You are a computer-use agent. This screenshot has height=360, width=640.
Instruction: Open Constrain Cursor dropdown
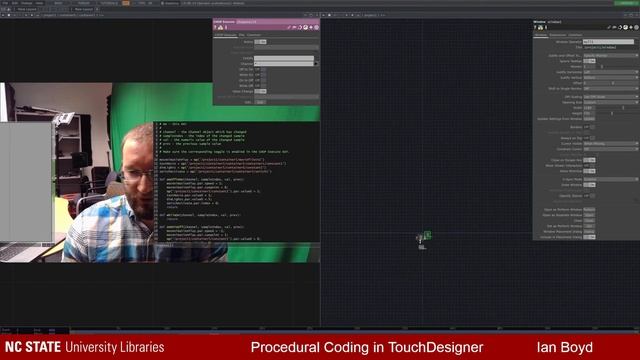pyautogui.click(x=611, y=149)
